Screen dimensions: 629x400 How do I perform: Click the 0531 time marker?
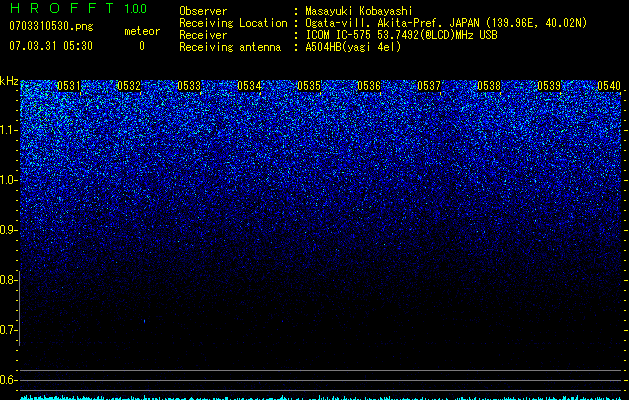point(69,85)
